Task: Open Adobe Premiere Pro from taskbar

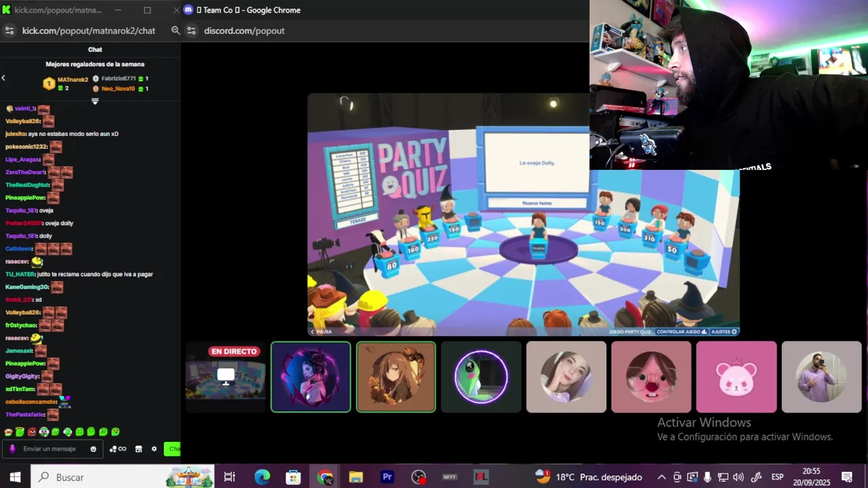Action: 387,477
